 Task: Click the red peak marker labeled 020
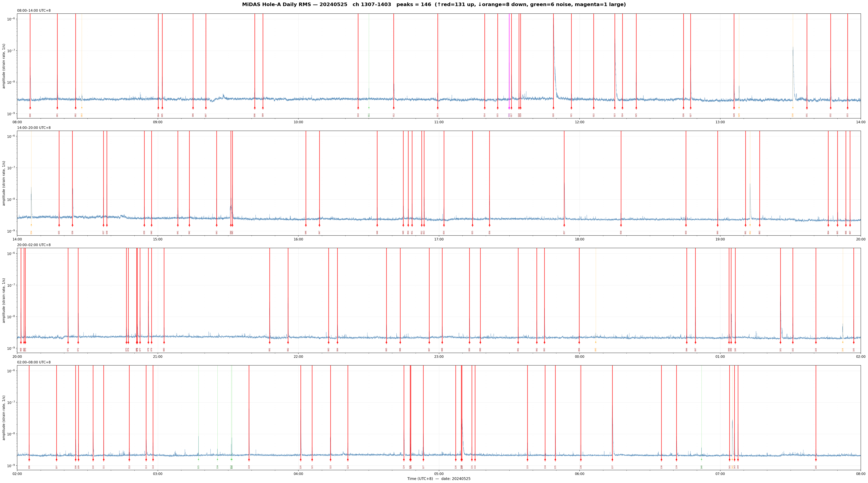click(553, 108)
